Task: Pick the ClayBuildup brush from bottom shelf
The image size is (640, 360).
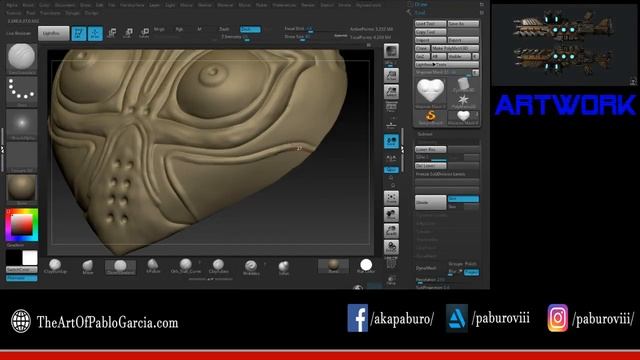Action: click(55, 266)
